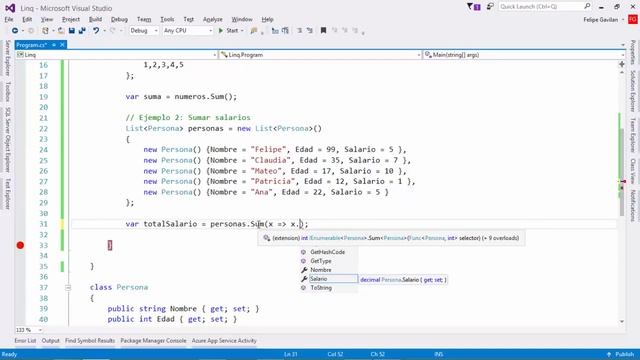Open the Toolbox side tab

7,92
